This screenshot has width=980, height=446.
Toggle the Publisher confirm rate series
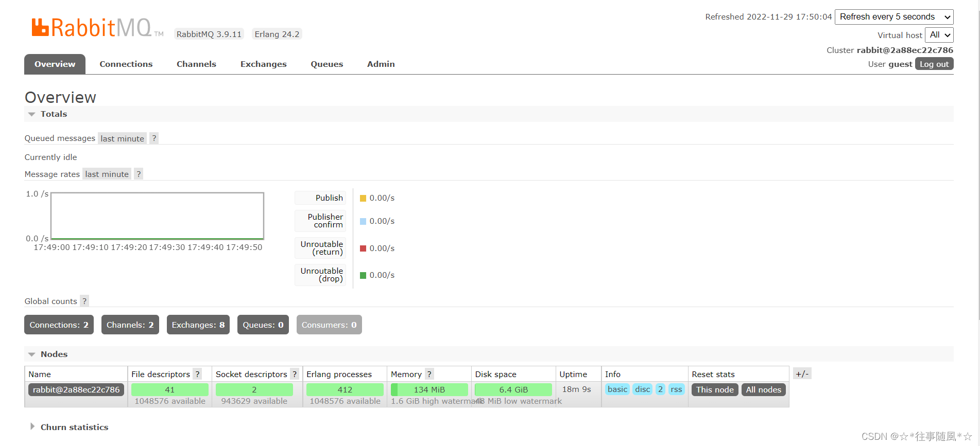[320, 221]
